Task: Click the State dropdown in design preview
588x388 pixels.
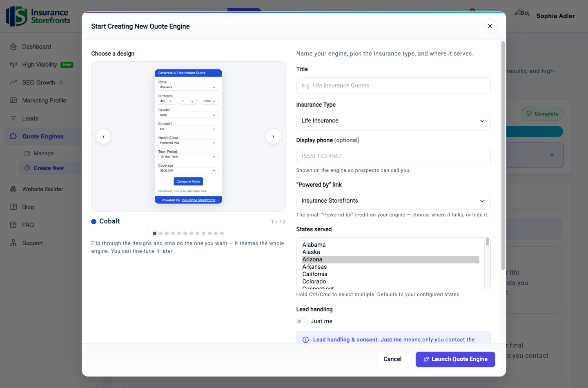Action: click(188, 87)
